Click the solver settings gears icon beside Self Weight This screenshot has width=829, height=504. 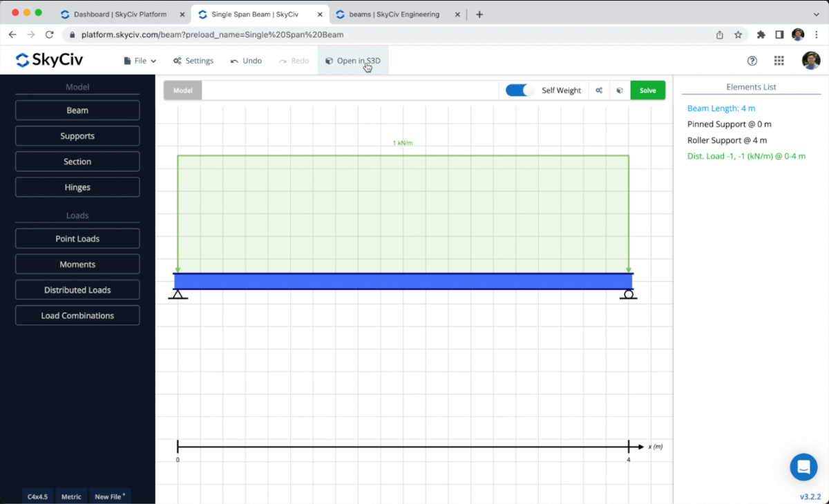tap(599, 90)
